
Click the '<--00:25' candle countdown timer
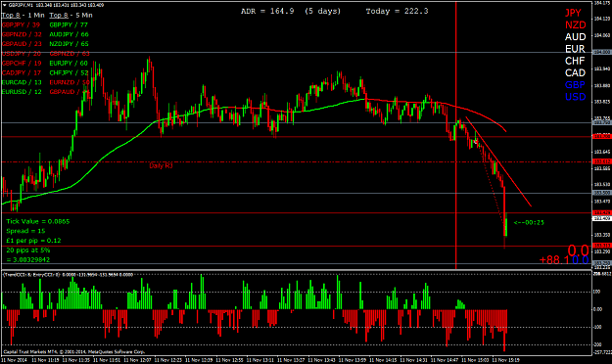click(x=529, y=222)
